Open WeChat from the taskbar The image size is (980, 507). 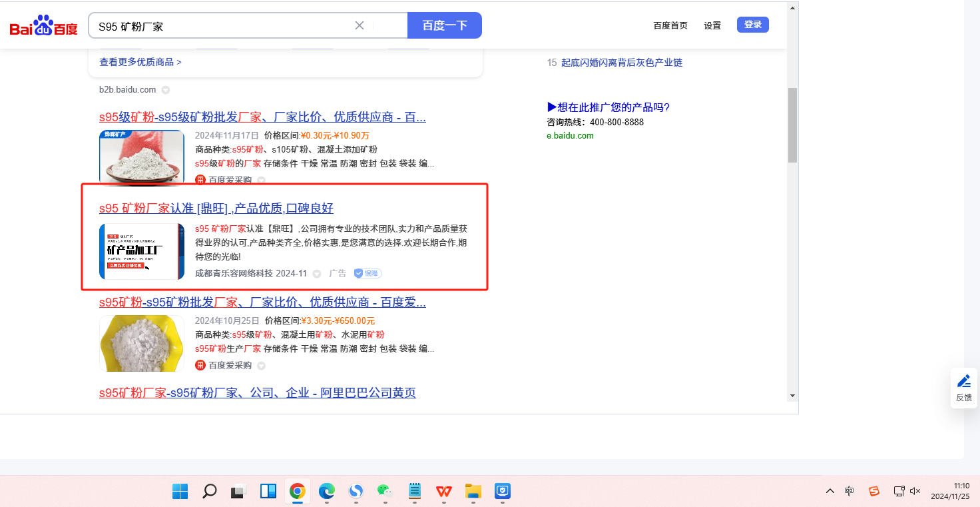[384, 492]
